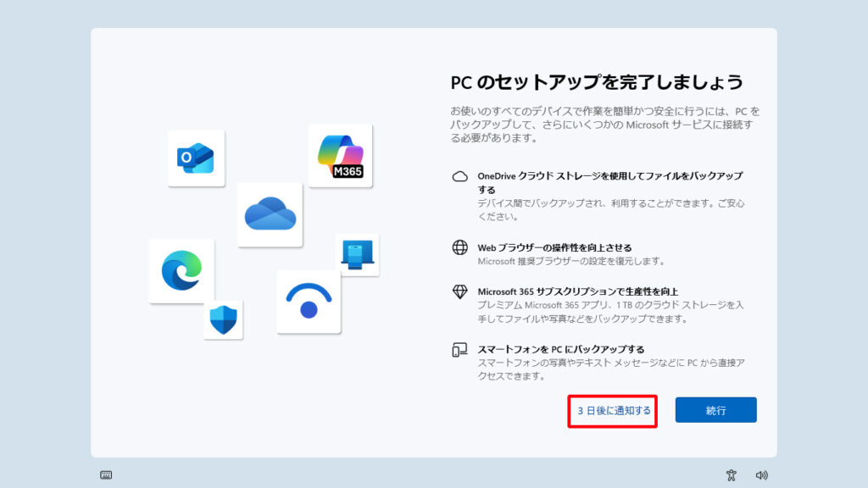Screen dimensions: 868x488
Task: Click the phone-PC icon beside スマートフォン text
Action: [x=460, y=350]
